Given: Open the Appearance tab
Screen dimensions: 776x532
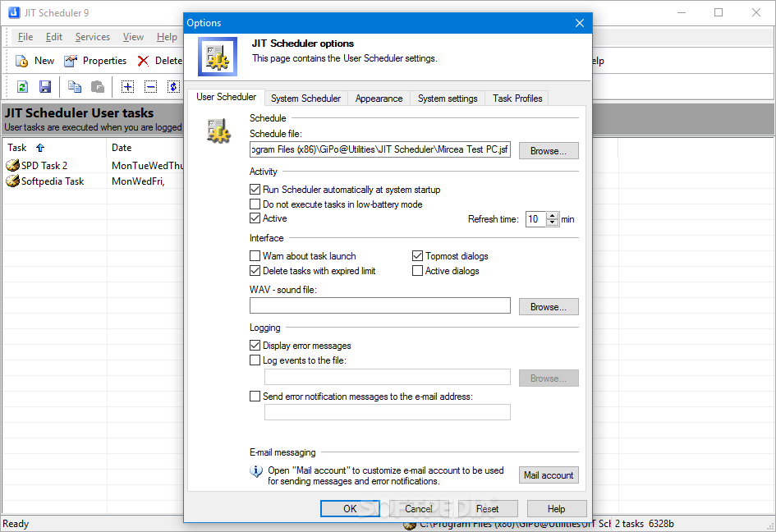Looking at the screenshot, I should tap(379, 99).
